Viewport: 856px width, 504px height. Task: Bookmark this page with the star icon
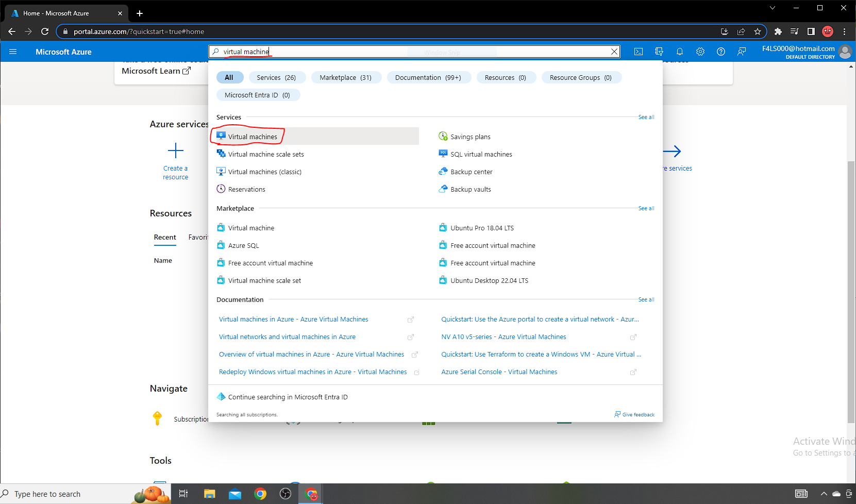coord(758,31)
